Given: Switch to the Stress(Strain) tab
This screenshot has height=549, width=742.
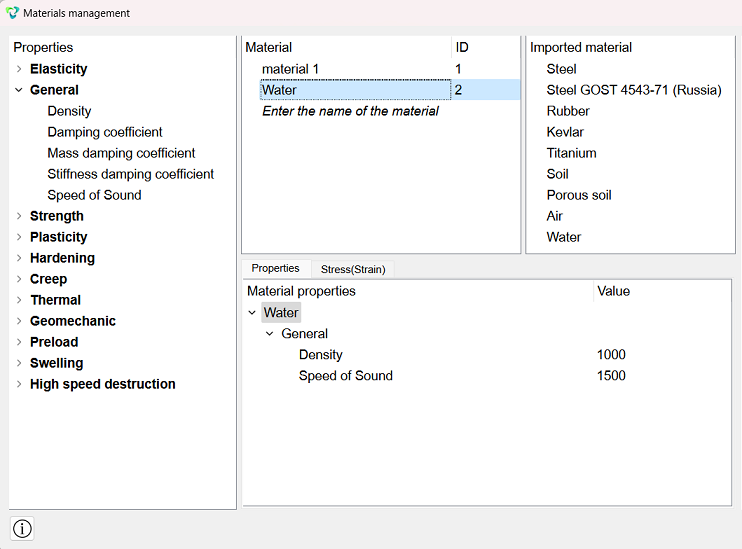Looking at the screenshot, I should coord(353,269).
